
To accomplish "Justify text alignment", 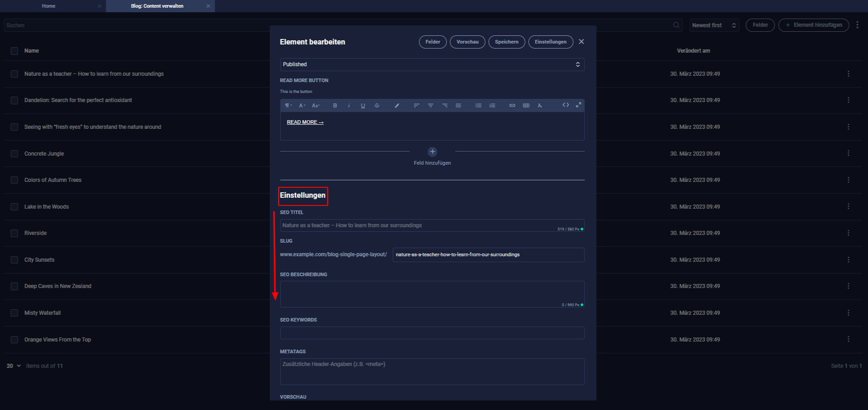I will pyautogui.click(x=458, y=106).
